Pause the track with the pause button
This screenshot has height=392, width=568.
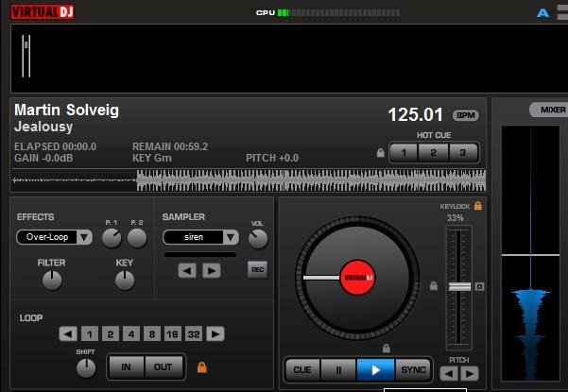[x=338, y=369]
